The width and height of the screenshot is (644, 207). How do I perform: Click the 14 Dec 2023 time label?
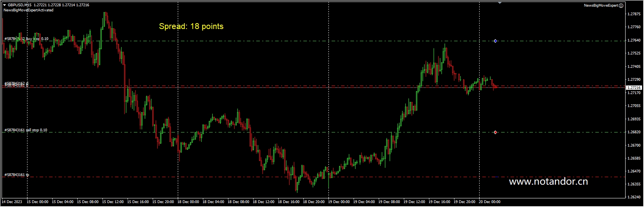tap(11, 202)
